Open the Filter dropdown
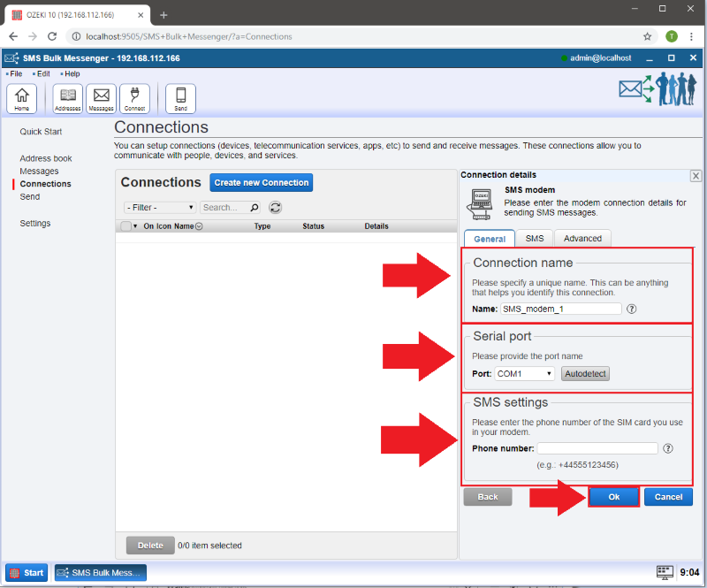Viewport: 707px width, 588px height. coord(160,208)
